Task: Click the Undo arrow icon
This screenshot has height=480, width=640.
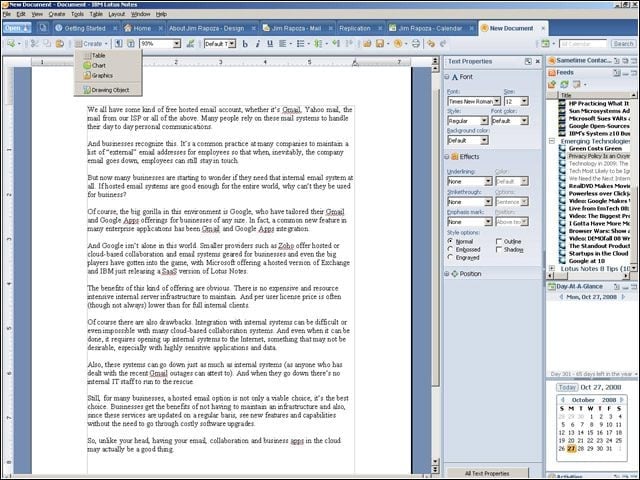Action: pyautogui.click(x=431, y=44)
